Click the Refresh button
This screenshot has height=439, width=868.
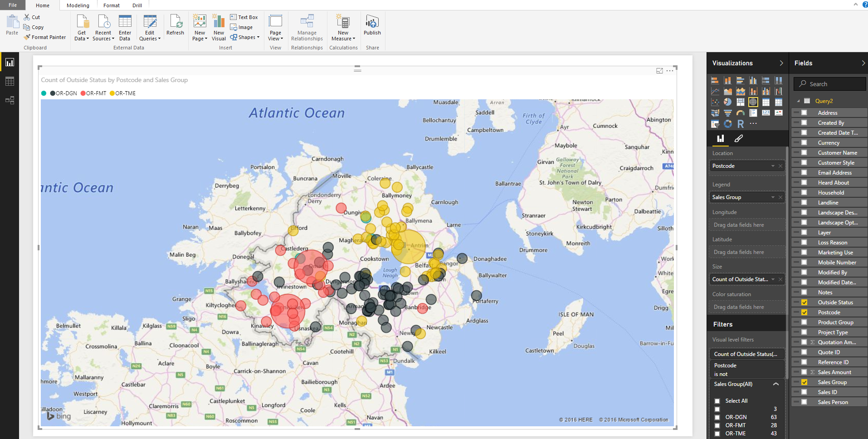click(175, 25)
